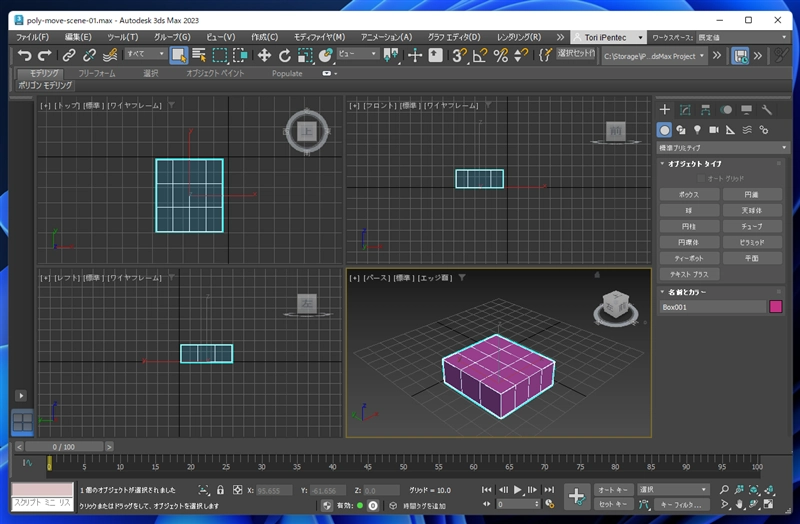Undo the last action with Undo arrow
800x524 pixels.
24,55
